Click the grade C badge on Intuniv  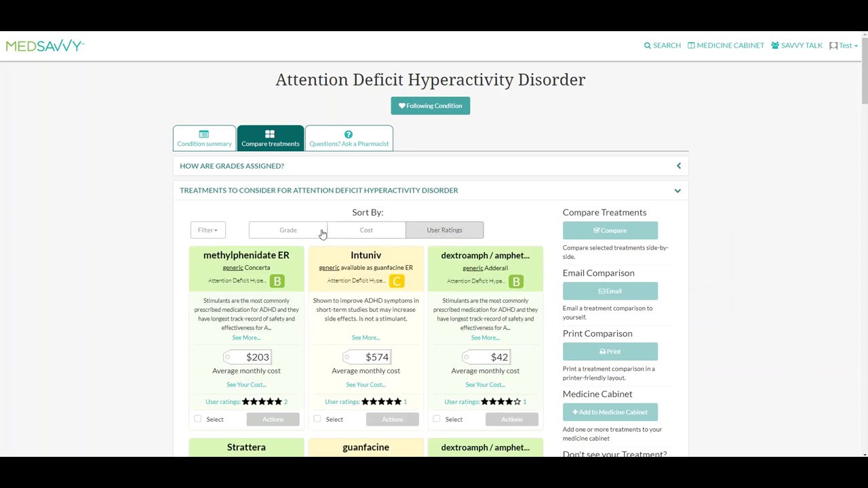[397, 281]
